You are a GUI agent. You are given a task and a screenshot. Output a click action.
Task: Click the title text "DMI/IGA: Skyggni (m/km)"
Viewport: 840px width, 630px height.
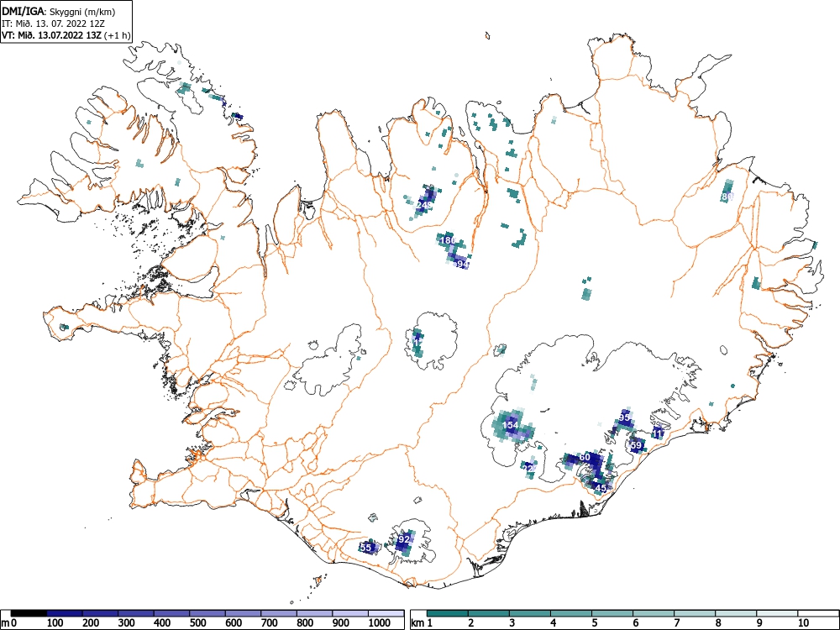point(59,11)
